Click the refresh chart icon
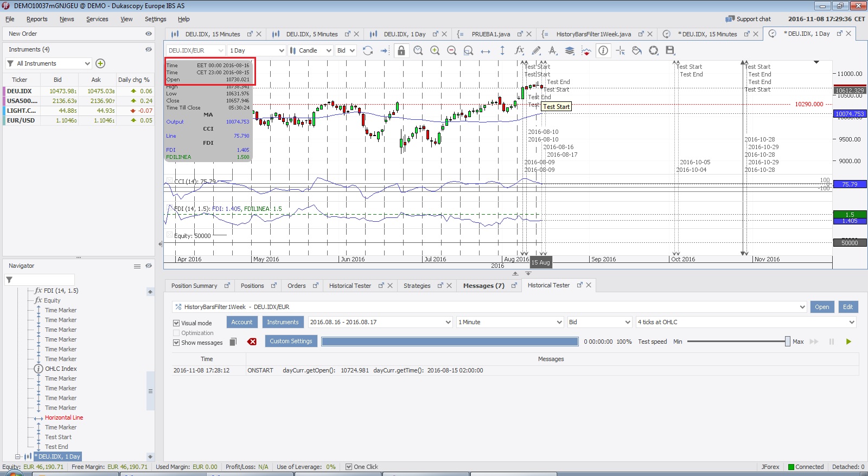The width and height of the screenshot is (868, 476). pos(368,50)
